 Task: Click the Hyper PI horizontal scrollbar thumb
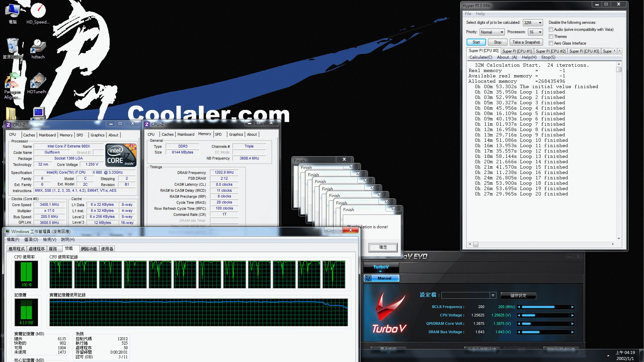pos(476,244)
